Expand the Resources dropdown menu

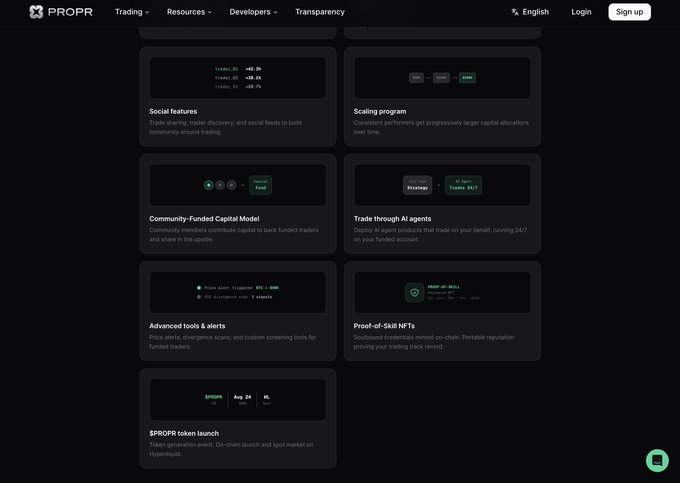[189, 12]
